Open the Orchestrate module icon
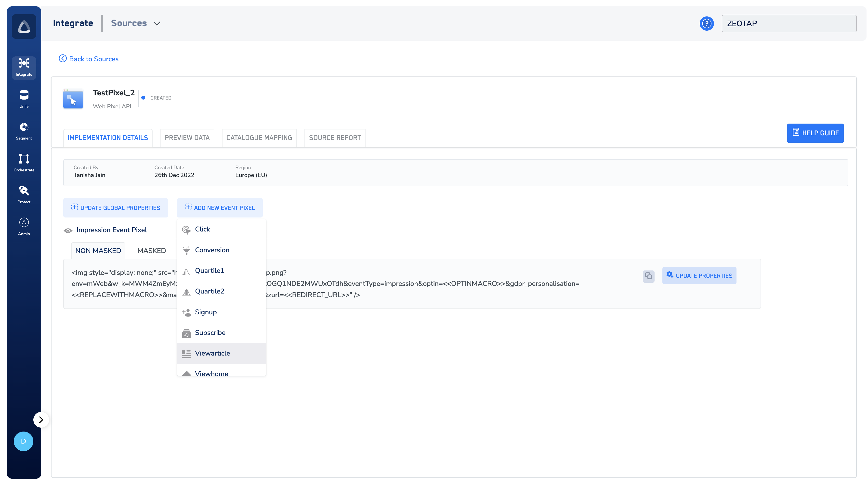 pyautogui.click(x=24, y=162)
